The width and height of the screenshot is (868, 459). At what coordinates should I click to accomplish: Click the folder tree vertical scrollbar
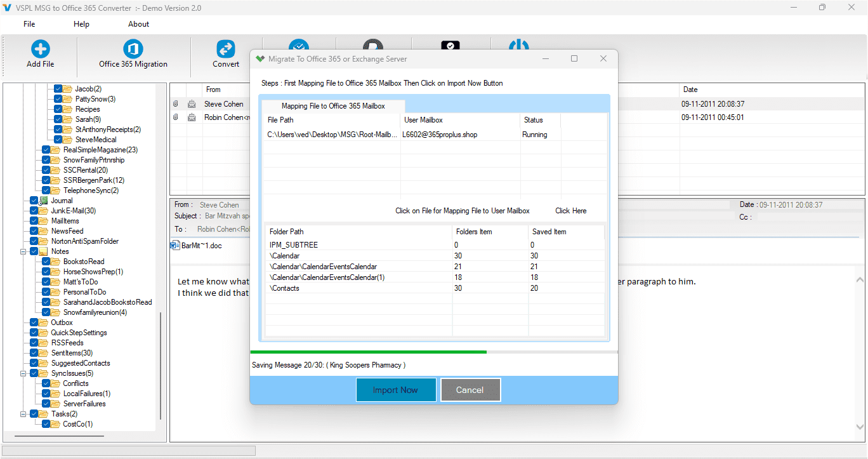(x=161, y=366)
